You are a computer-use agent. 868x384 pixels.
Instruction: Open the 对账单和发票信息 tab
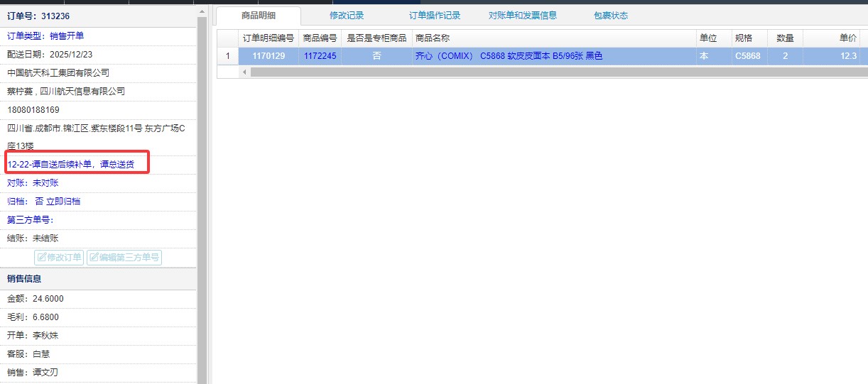[x=523, y=16]
